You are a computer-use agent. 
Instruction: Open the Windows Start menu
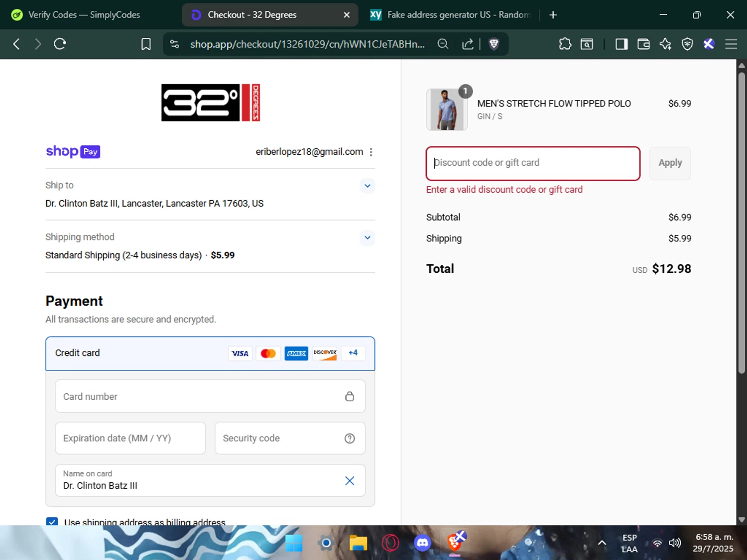pos(294,543)
